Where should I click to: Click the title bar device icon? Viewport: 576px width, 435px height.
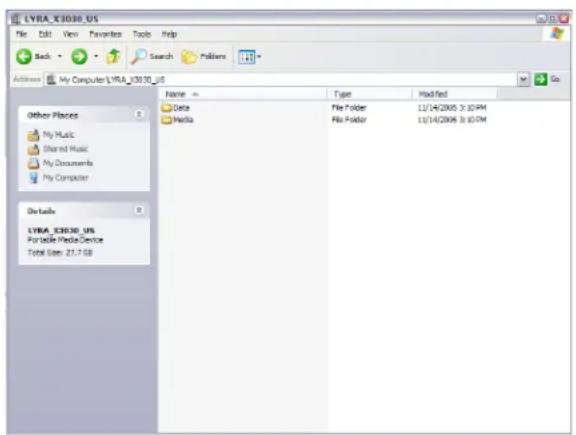(16, 19)
